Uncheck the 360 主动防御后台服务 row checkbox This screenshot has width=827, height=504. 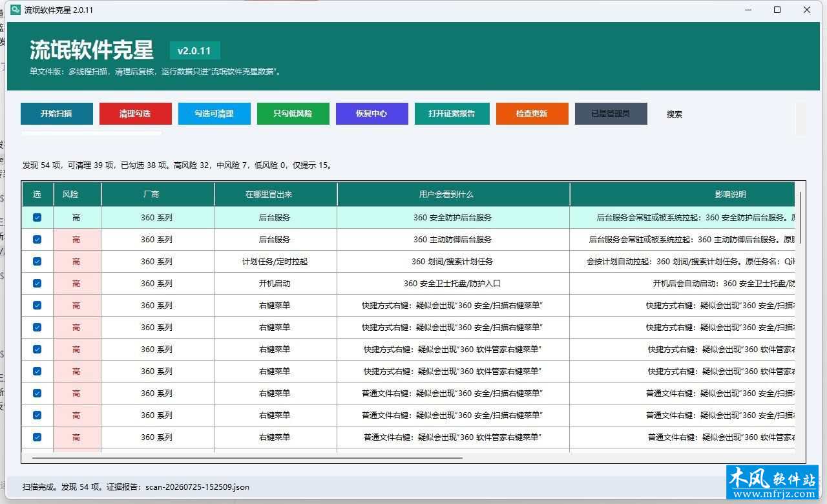click(x=37, y=240)
